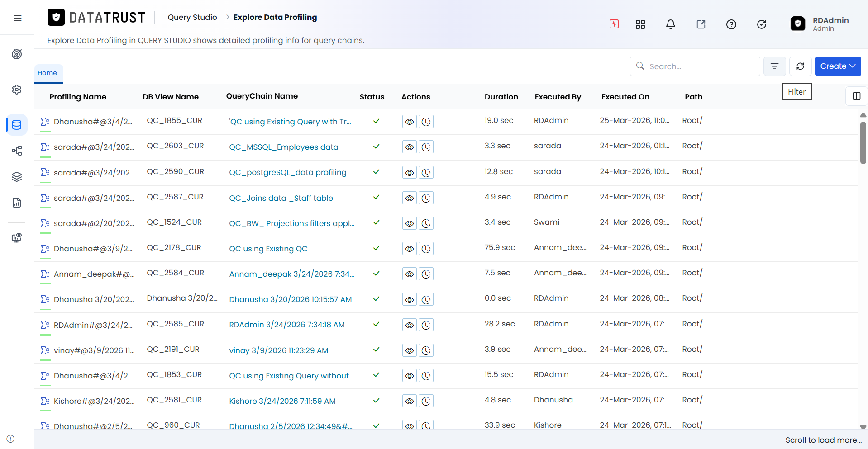This screenshot has height=449, width=868.
Task: Switch to the Home tab
Action: pyautogui.click(x=48, y=73)
